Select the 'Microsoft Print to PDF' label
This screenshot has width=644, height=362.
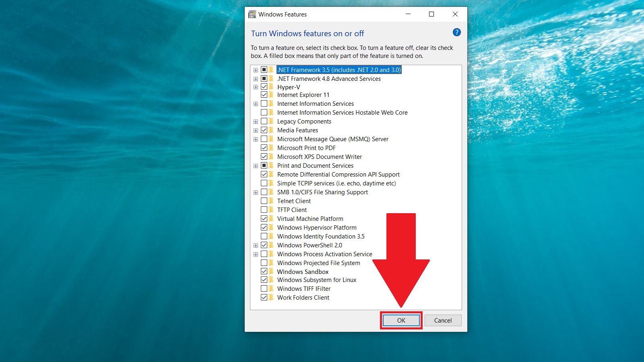pos(306,148)
